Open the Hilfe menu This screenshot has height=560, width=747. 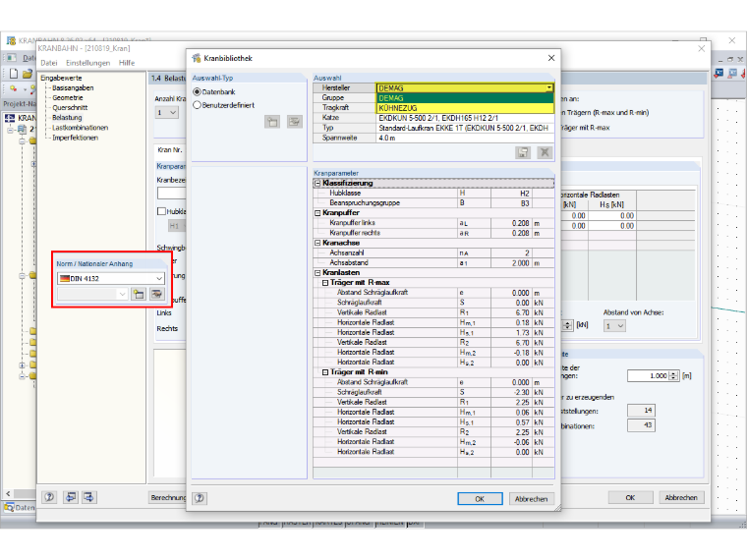point(127,63)
